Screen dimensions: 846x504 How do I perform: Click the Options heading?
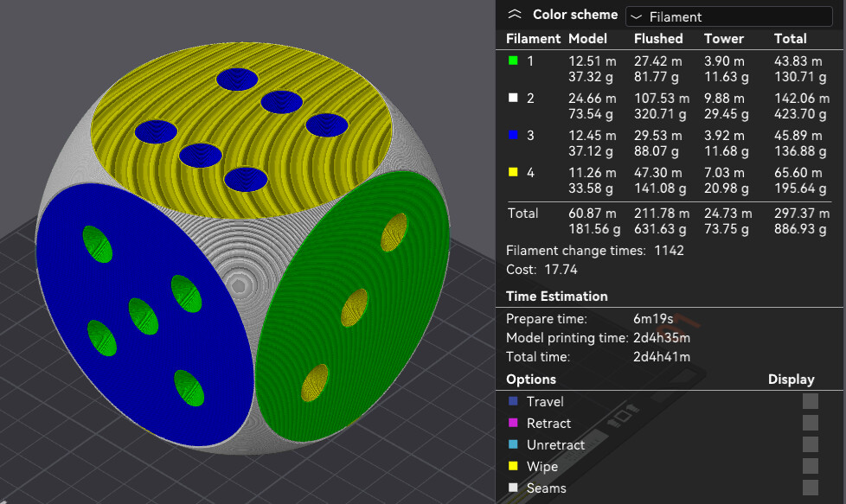tap(531, 380)
